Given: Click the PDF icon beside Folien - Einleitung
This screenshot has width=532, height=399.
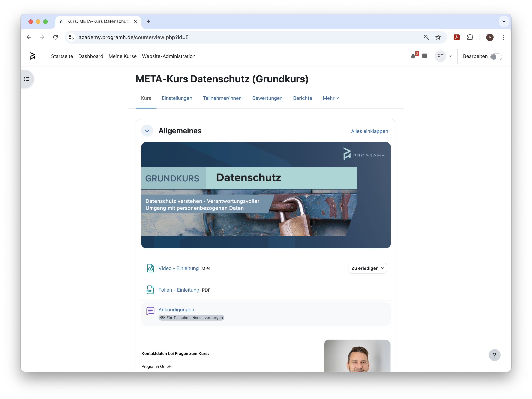Looking at the screenshot, I should point(150,290).
